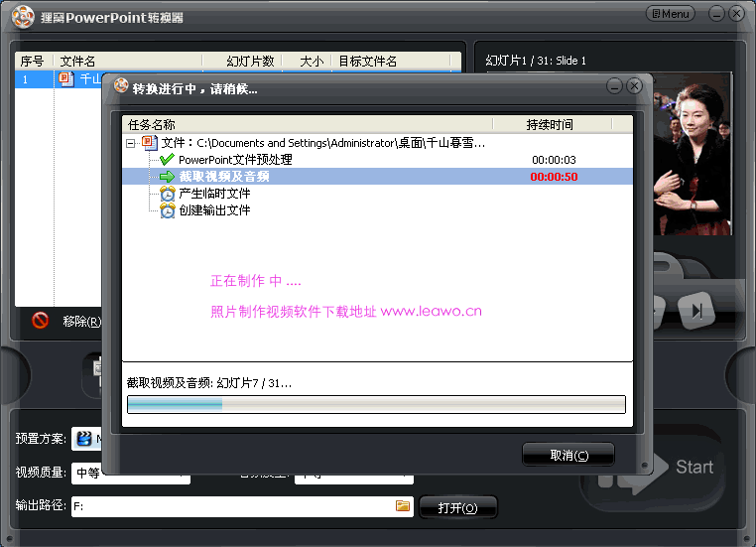Viewport: 756px width, 547px height.
Task: Collapse the 文件 tree node
Action: [131, 143]
